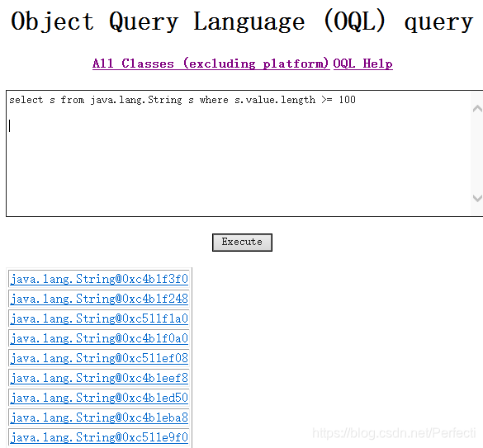Open the All Classes (excluding platform) link
The height and width of the screenshot is (448, 483).
tap(211, 64)
